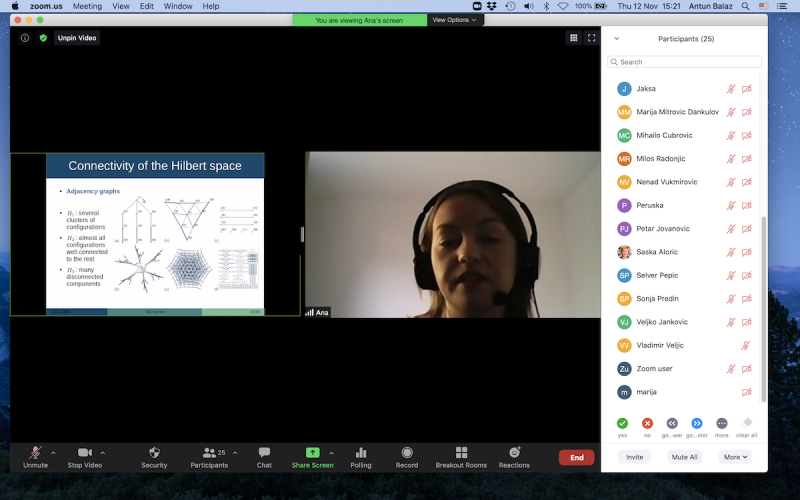The width and height of the screenshot is (800, 500).
Task: Enter full screen mode icon
Action: click(x=591, y=38)
